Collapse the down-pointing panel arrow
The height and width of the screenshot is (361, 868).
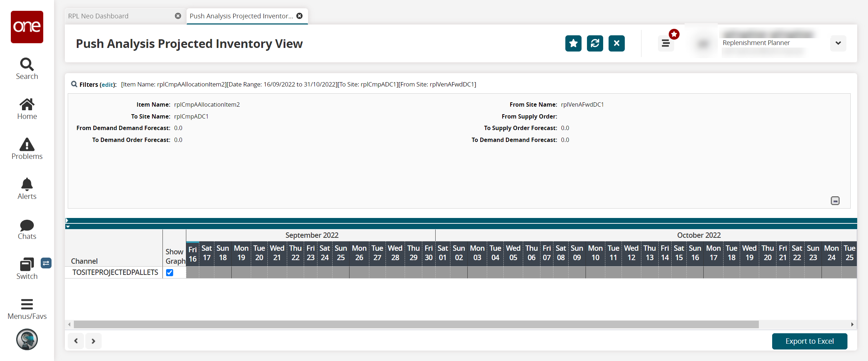[x=68, y=227]
